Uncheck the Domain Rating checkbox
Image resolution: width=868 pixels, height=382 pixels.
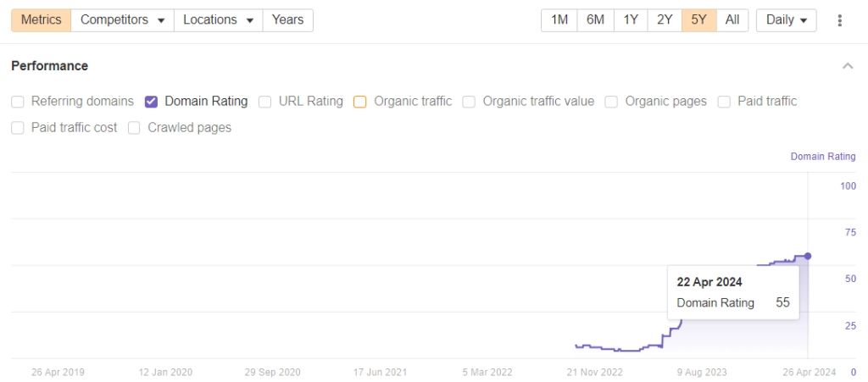point(152,102)
